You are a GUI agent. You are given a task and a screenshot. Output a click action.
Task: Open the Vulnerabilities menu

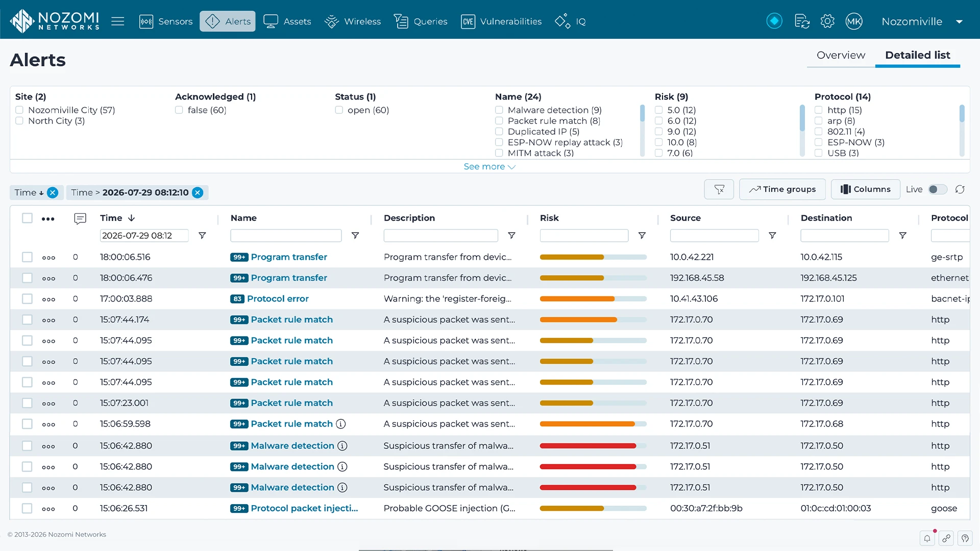click(x=501, y=21)
